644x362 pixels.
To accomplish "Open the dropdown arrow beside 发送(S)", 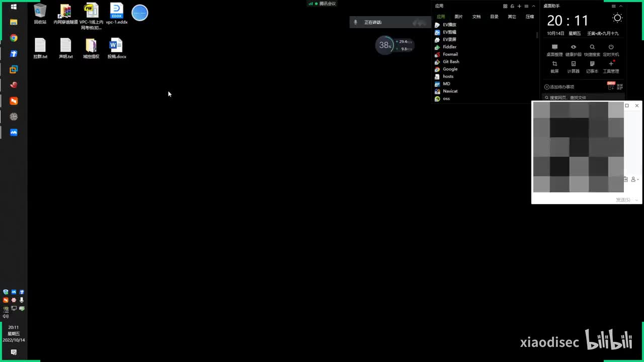I will point(636,200).
